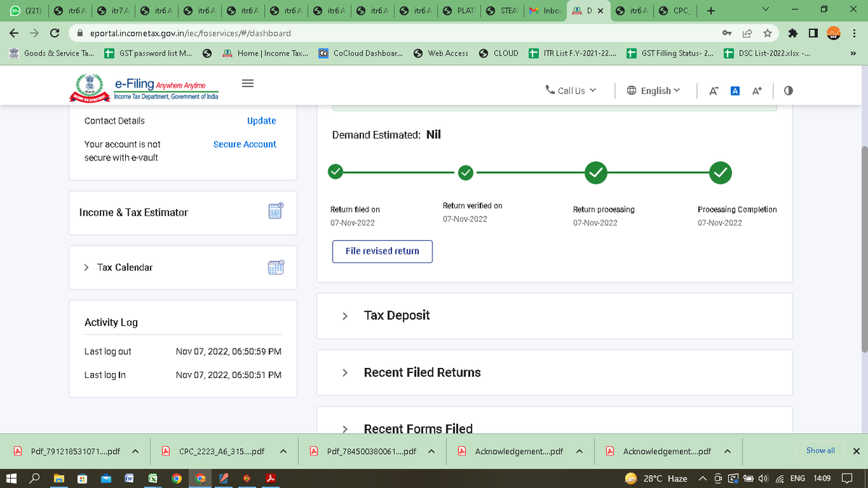Click the Update link for Contact Details
868x488 pixels.
pyautogui.click(x=261, y=121)
